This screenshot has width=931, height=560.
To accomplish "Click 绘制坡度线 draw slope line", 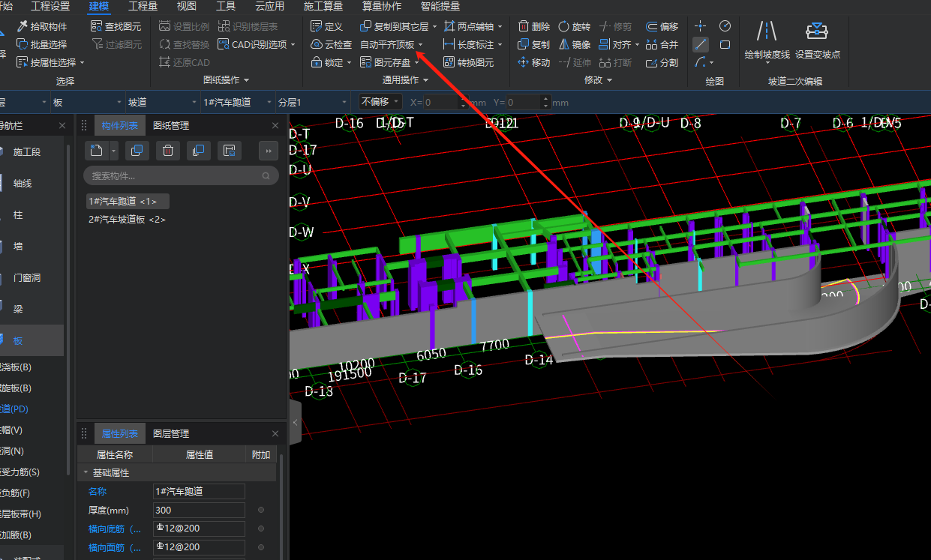I will 767,40.
